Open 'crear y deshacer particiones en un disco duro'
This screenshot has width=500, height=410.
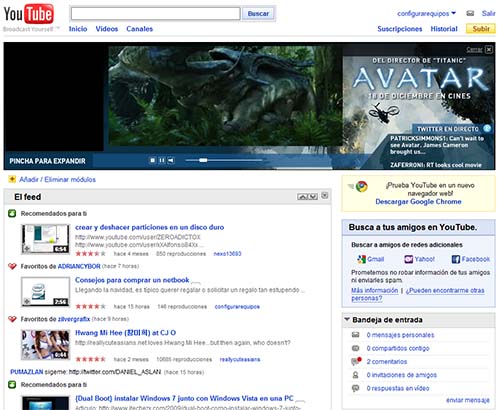pyautogui.click(x=149, y=227)
